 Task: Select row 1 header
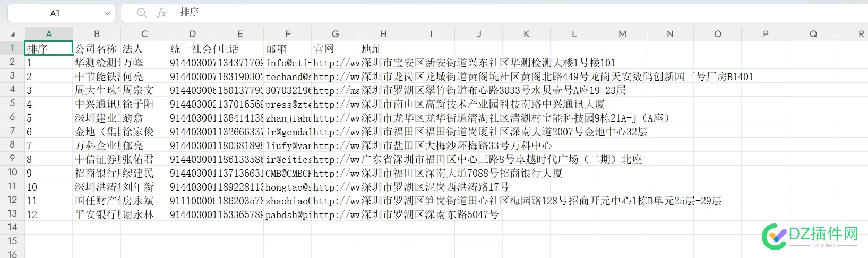tap(12, 48)
